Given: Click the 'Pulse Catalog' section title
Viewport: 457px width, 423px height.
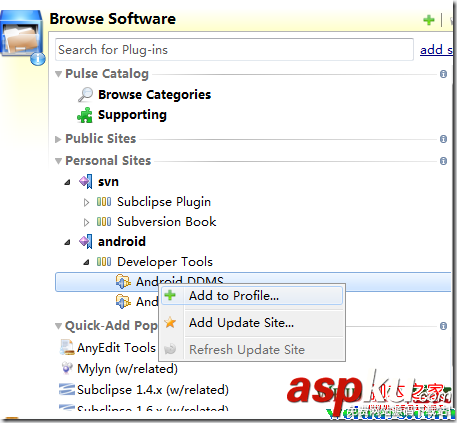Looking at the screenshot, I should [x=107, y=74].
